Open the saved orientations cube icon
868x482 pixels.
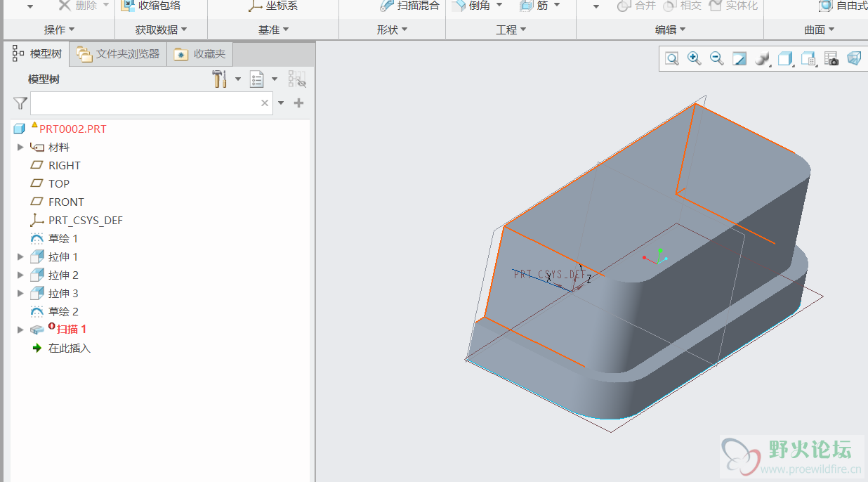(785, 59)
